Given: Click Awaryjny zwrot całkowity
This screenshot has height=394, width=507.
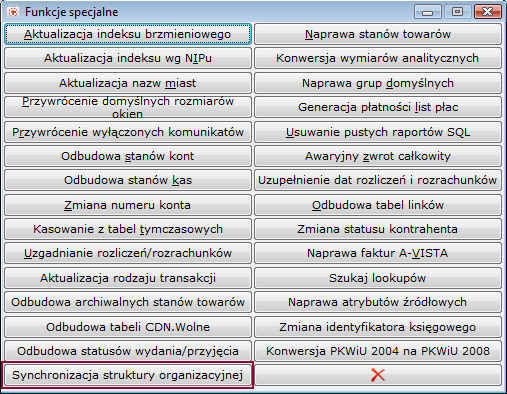Looking at the screenshot, I should click(378, 156).
